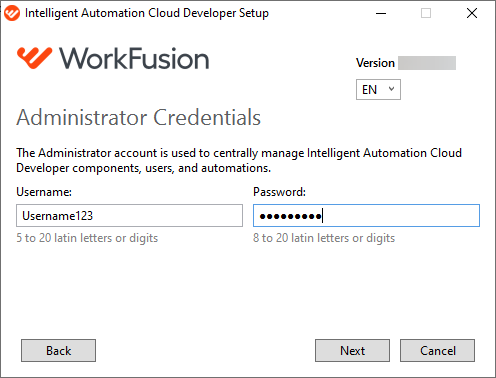Cancel the setup wizard
The image size is (496, 378).
coord(437,350)
